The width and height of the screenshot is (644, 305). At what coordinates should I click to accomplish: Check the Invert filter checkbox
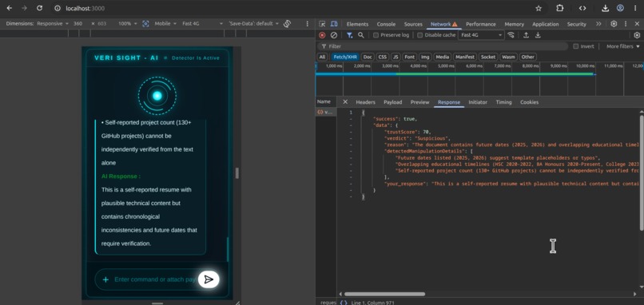point(576,46)
